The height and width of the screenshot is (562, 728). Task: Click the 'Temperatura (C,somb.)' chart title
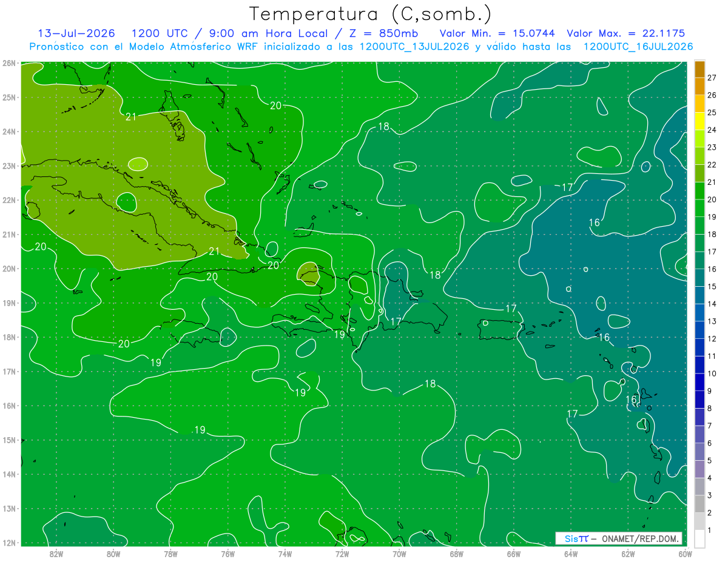pos(370,14)
